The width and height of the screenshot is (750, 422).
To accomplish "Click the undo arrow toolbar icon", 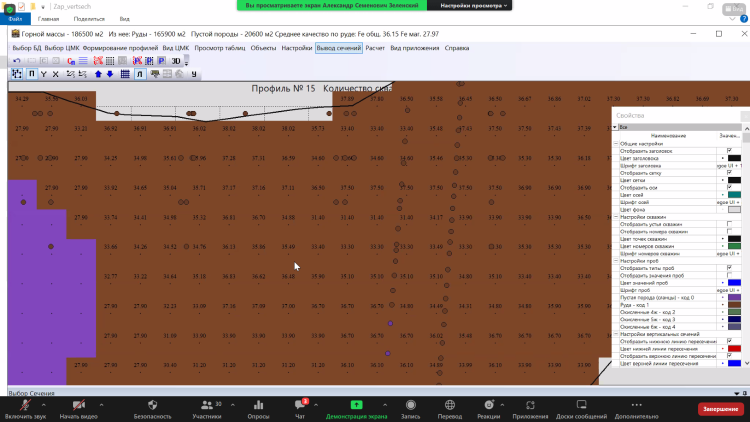I will point(16,61).
